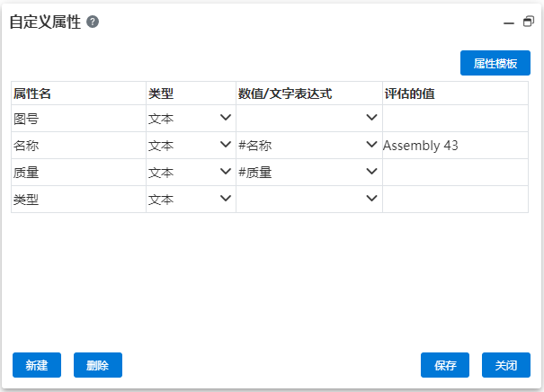The width and height of the screenshot is (544, 392).
Task: Select the 质量 property name cell
Action: 79,173
